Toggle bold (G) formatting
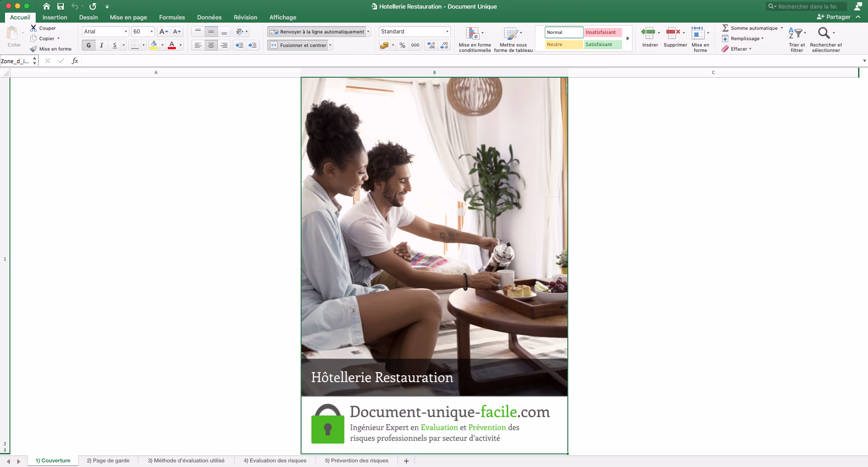This screenshot has height=467, width=868. [x=89, y=45]
